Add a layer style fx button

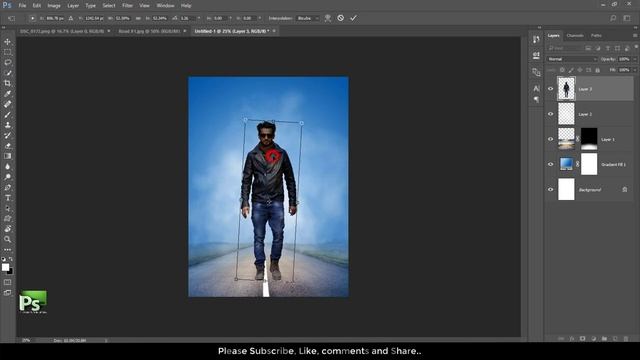pyautogui.click(x=572, y=338)
